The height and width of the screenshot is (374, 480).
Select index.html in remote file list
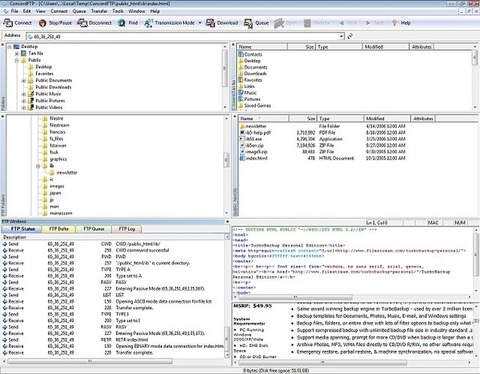point(256,158)
